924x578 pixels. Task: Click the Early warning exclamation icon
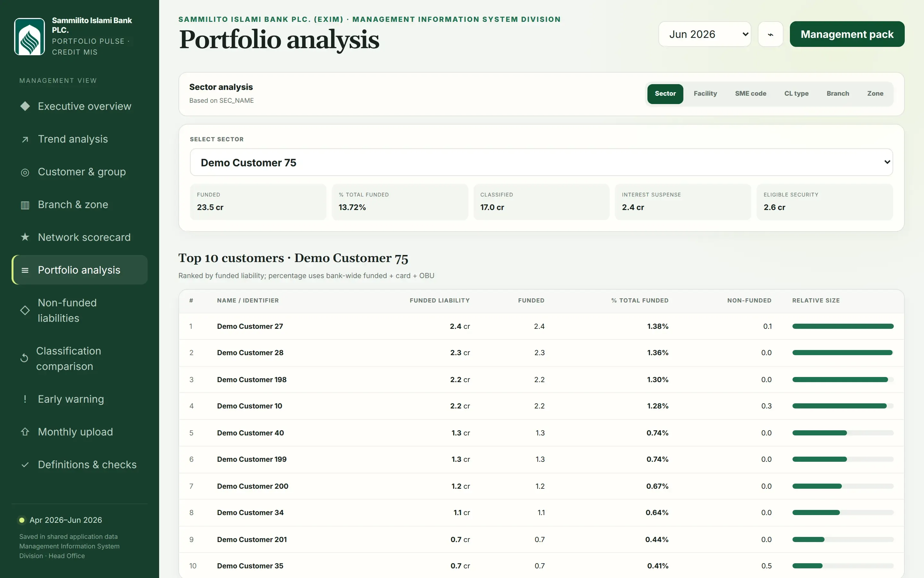[x=25, y=399]
